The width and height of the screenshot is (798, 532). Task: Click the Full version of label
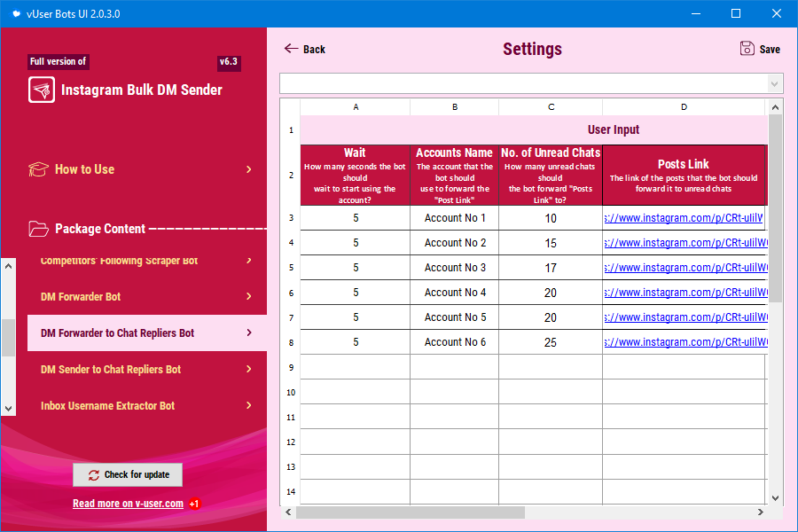(x=58, y=61)
